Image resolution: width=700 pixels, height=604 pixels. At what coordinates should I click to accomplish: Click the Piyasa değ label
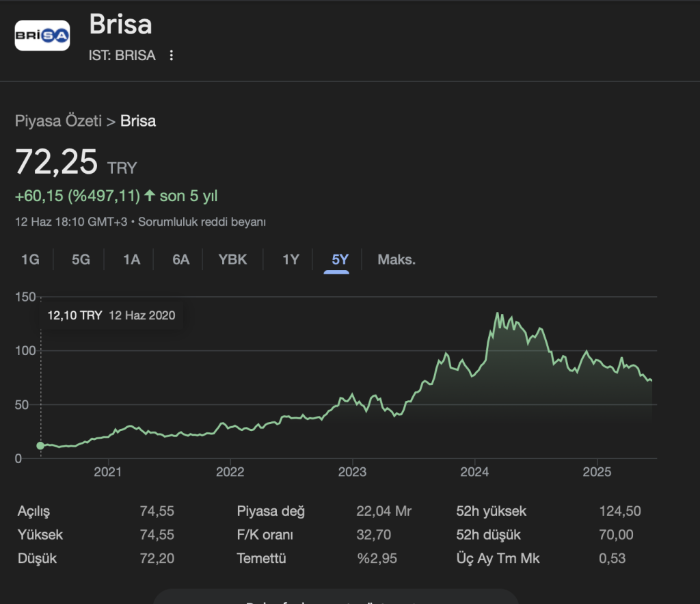[x=271, y=511]
